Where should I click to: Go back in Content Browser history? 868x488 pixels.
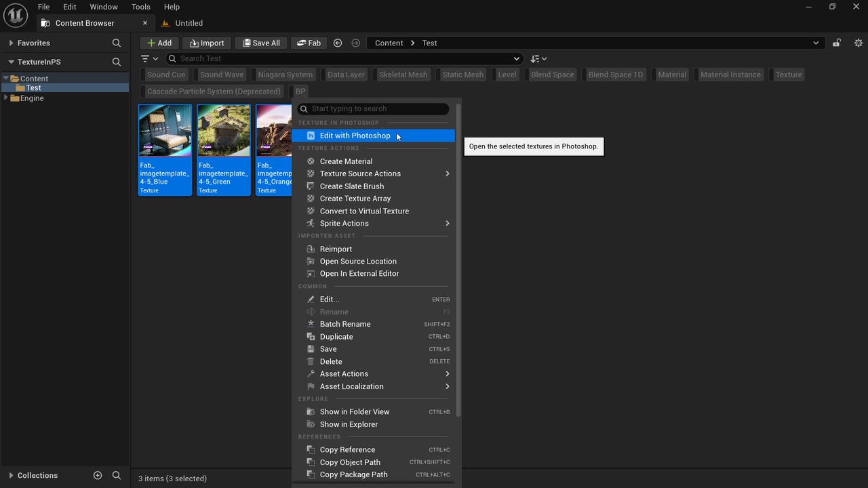(x=338, y=43)
